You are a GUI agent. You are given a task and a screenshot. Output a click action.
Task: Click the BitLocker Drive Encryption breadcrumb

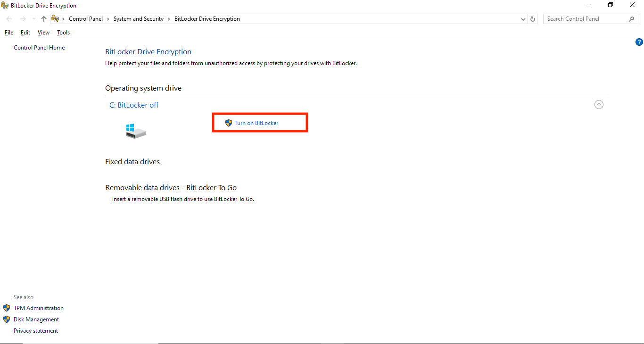(x=207, y=19)
